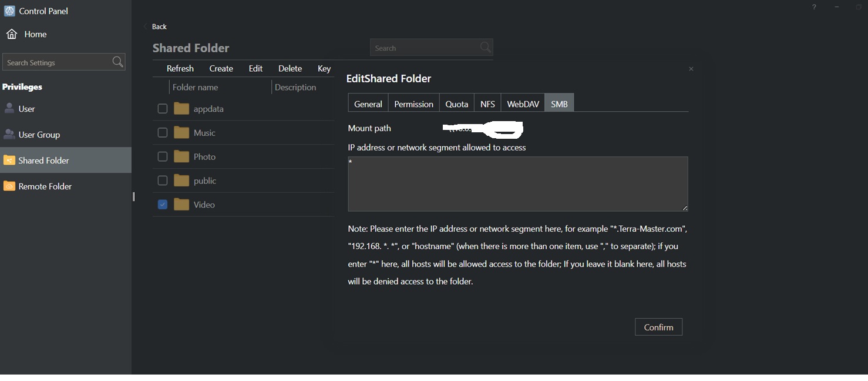Open the WebDAV tab

(x=523, y=103)
